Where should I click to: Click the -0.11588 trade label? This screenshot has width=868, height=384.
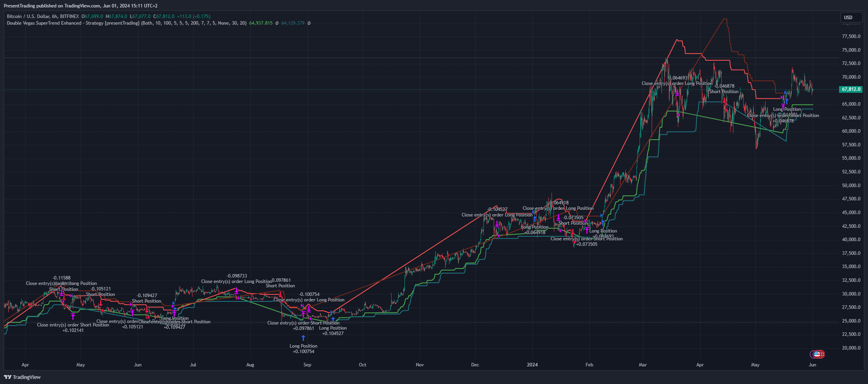[x=61, y=278]
